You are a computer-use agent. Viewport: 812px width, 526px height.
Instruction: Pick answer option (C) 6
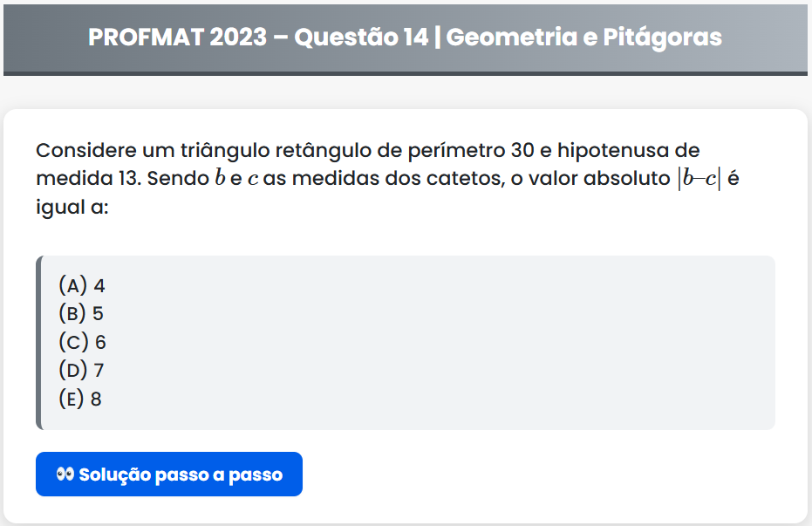coord(82,342)
